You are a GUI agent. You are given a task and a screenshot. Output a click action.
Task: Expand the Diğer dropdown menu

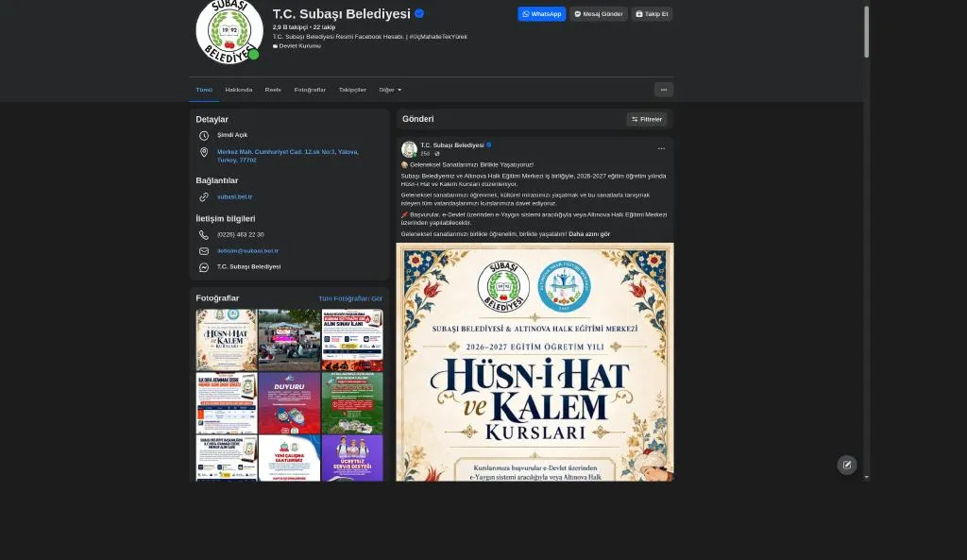(390, 90)
